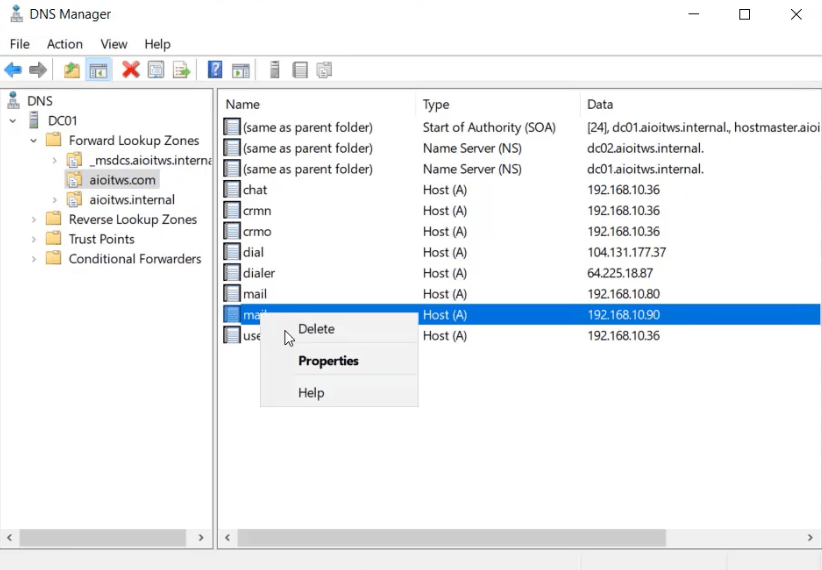
Task: Click the red X Delete toolbar icon
Action: point(130,70)
